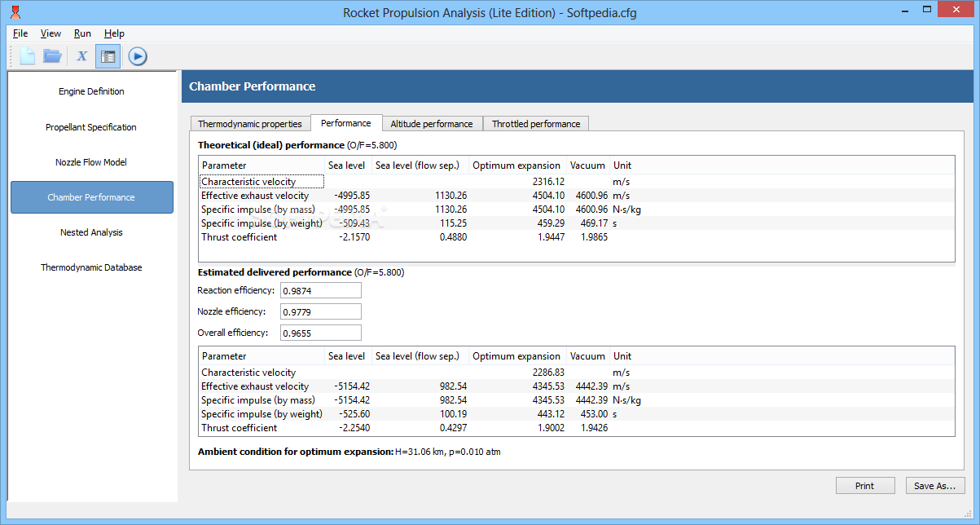Switch to Altitude performance tab

[x=432, y=124]
